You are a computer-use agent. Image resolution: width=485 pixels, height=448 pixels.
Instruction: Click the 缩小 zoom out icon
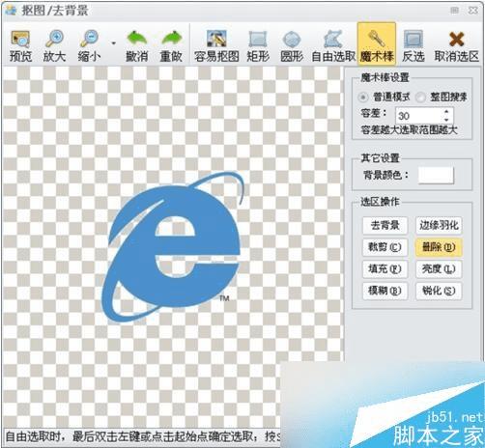pos(89,45)
